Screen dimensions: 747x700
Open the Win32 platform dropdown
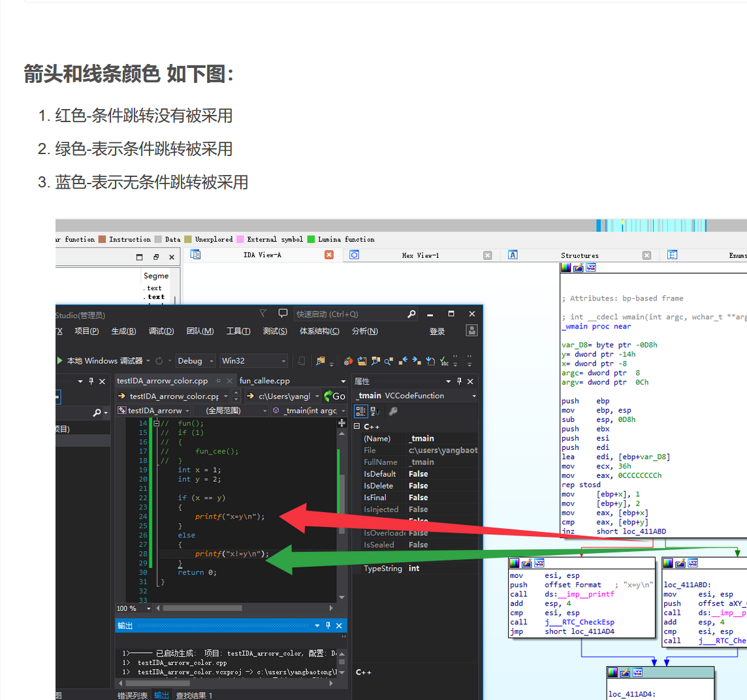tap(253, 361)
